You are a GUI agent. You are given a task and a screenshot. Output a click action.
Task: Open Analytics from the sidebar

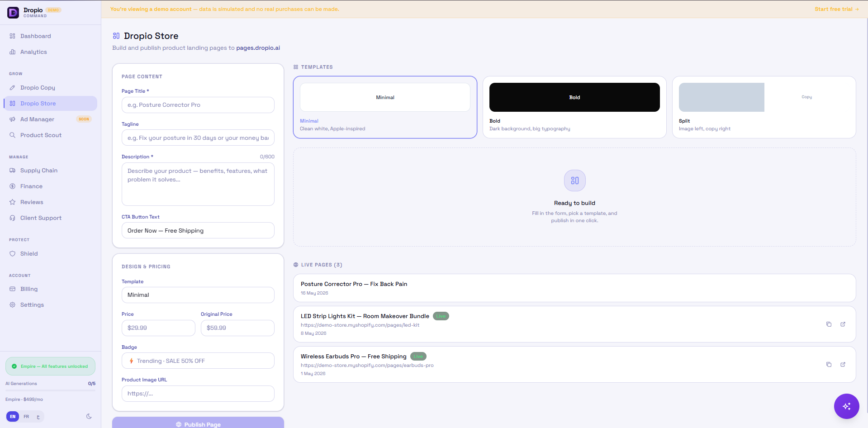50,52
